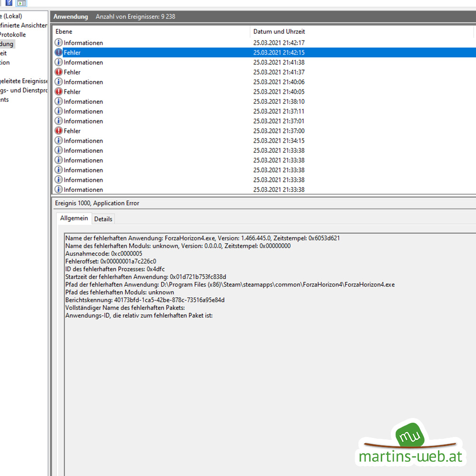Select the tree log node ending in 'eit'
Image resolution: width=476 pixels, height=476 pixels.
click(3, 53)
